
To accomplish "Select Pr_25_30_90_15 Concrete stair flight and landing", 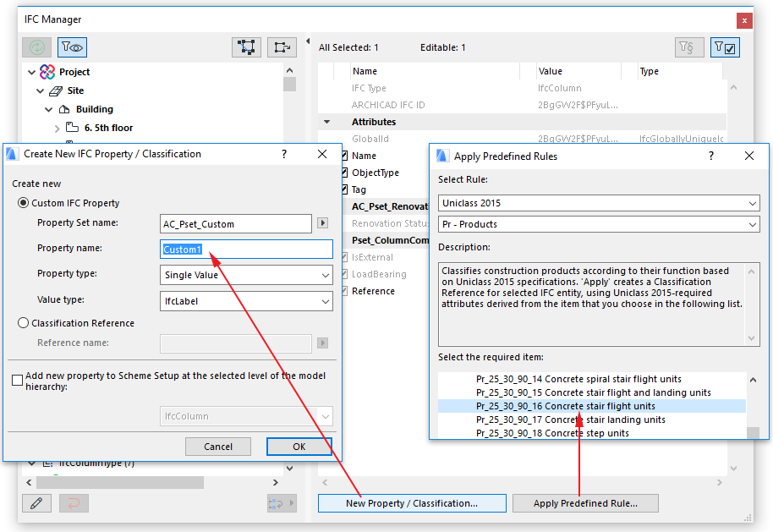I will pyautogui.click(x=594, y=392).
